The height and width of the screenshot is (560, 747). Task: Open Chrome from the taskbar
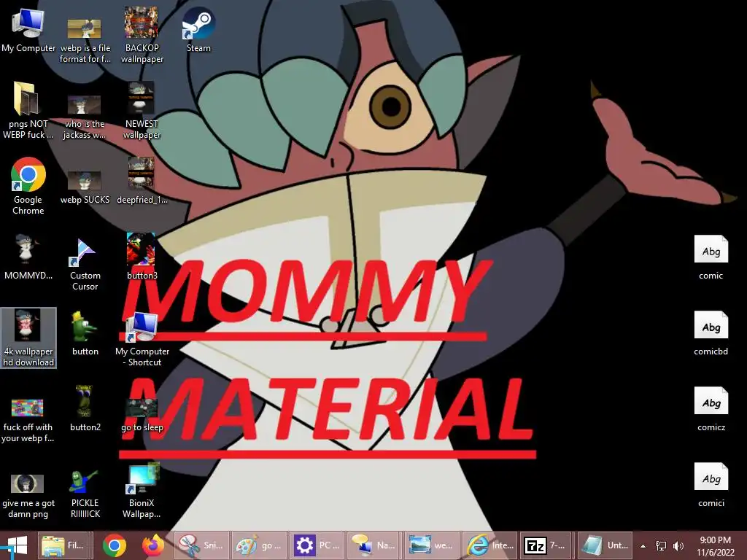pos(115,545)
